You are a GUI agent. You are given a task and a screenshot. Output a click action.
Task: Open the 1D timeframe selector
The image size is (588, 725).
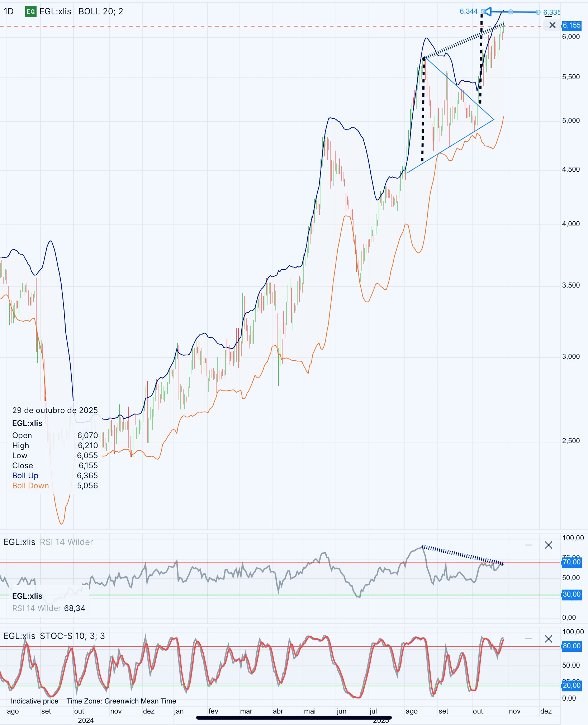9,11
